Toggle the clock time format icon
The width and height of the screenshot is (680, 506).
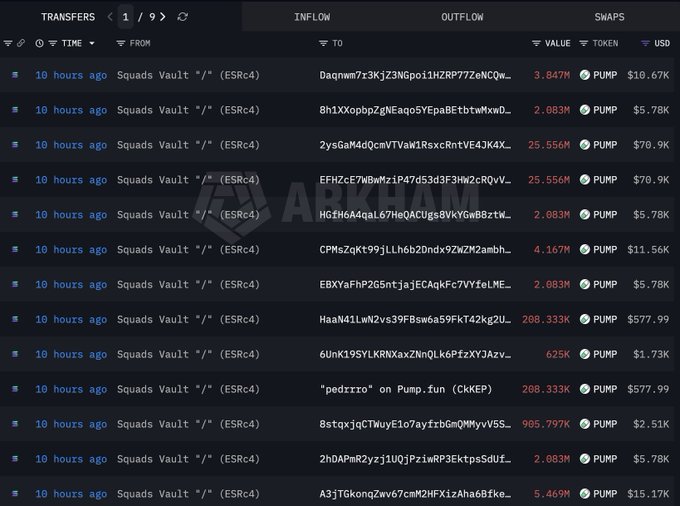39,43
